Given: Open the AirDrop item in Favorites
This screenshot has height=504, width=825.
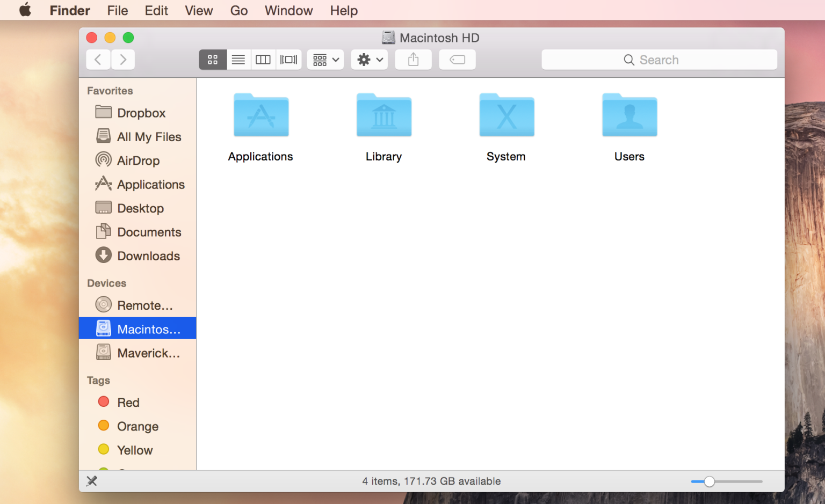Looking at the screenshot, I should pyautogui.click(x=138, y=160).
